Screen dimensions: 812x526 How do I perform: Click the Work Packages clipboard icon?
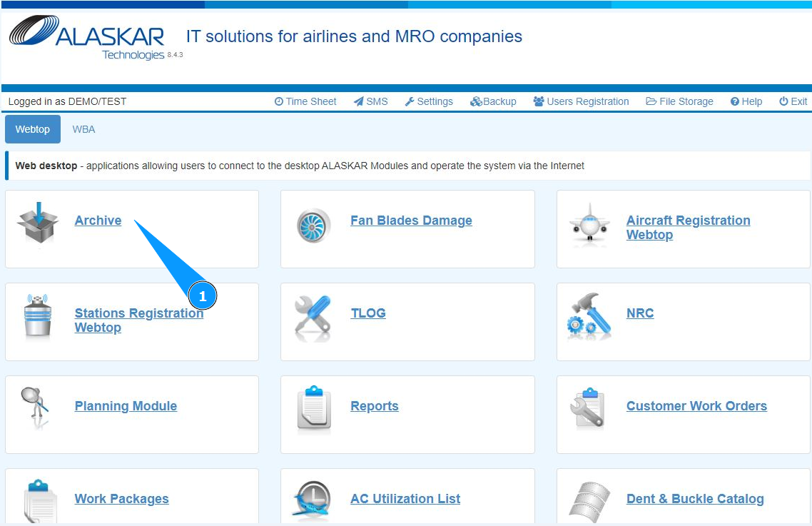click(x=39, y=500)
